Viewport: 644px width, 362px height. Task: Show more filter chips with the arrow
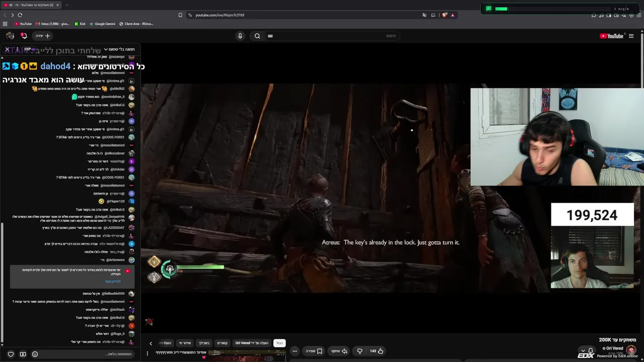[x=150, y=343]
